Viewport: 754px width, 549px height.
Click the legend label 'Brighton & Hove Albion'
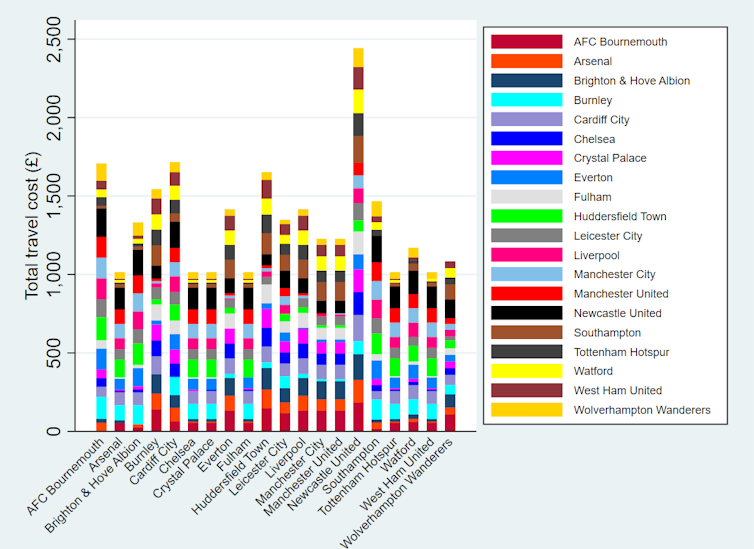point(631,81)
